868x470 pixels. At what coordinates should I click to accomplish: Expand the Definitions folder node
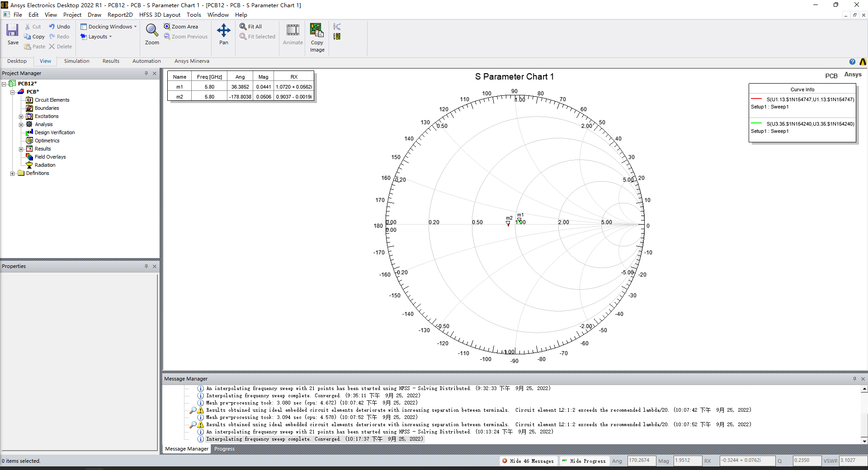(13, 173)
